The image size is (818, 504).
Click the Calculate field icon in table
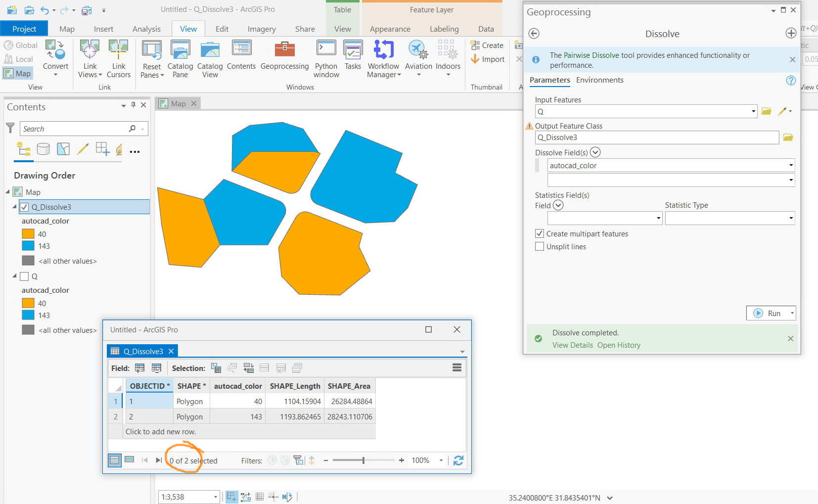pyautogui.click(x=157, y=368)
